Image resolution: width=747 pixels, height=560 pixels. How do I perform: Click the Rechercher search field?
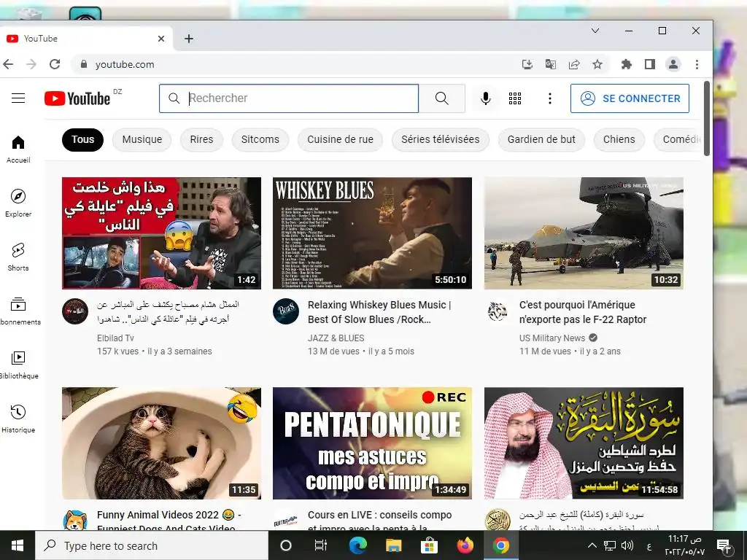tap(289, 98)
